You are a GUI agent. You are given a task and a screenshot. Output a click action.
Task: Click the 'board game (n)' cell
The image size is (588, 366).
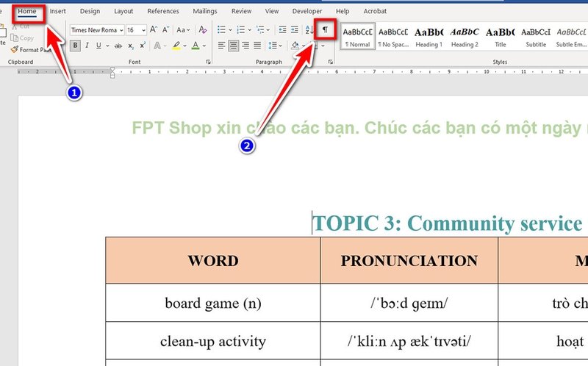pos(213,303)
